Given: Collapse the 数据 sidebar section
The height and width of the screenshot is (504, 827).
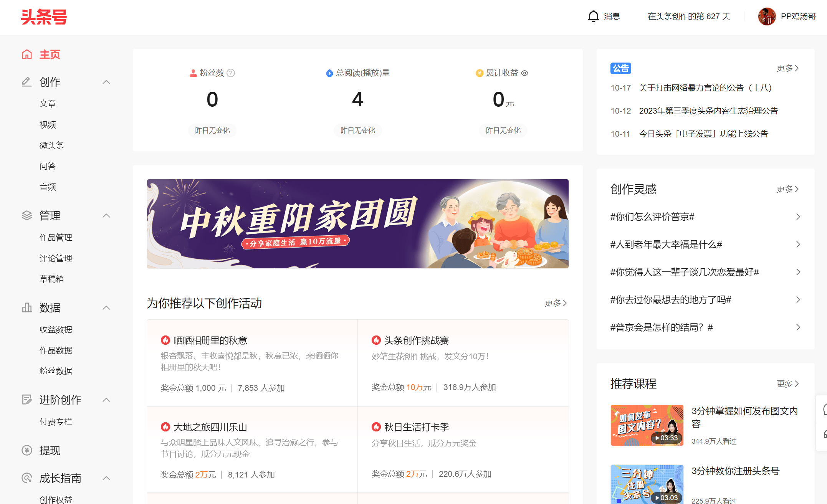Looking at the screenshot, I should tap(106, 308).
